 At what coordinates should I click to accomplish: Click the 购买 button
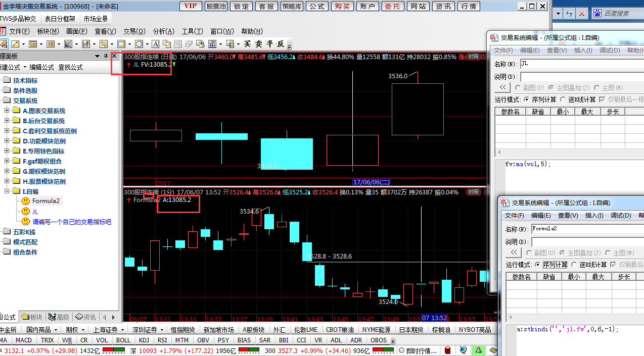342,6
